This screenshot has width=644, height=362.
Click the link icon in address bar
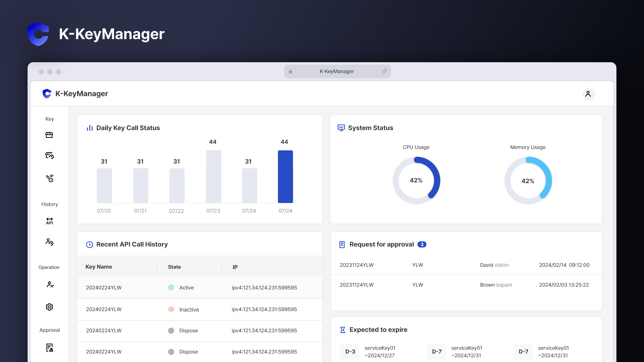384,71
